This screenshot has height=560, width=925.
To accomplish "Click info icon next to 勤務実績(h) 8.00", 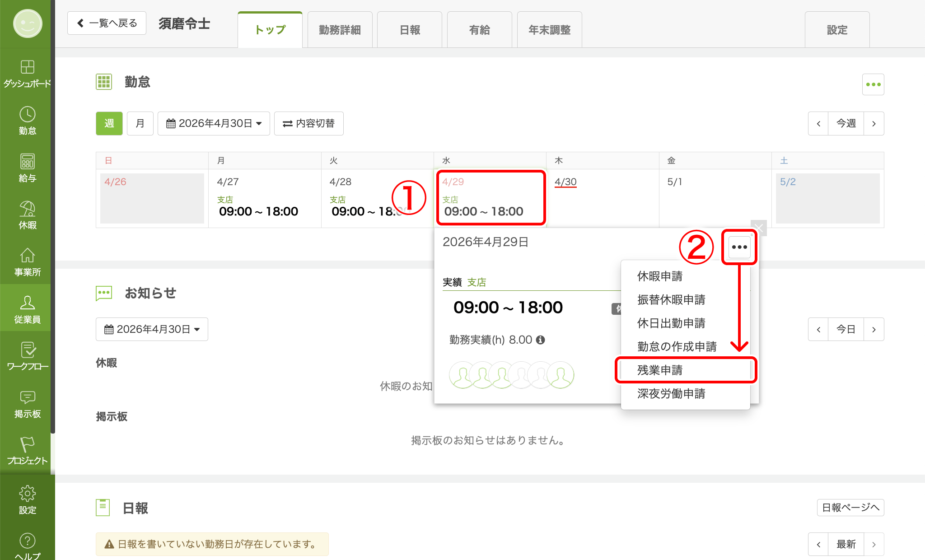I will coord(540,340).
